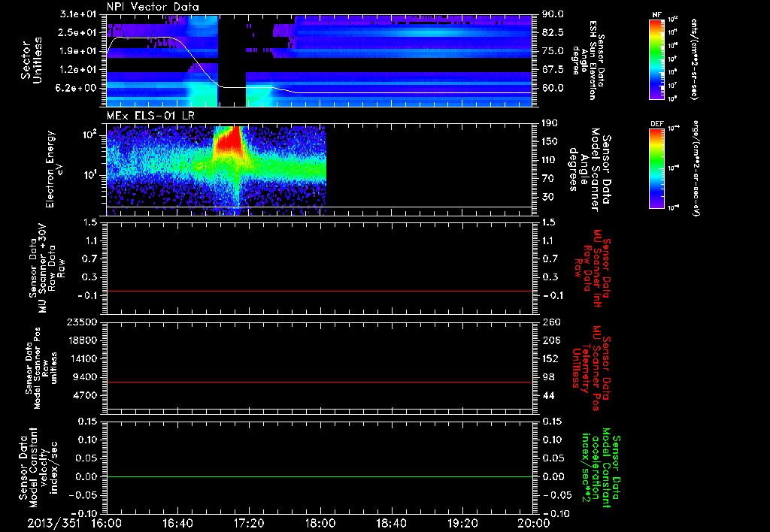Click the 60.0 sun elevation tick
Screen dimensions: 770x532
tap(553, 88)
